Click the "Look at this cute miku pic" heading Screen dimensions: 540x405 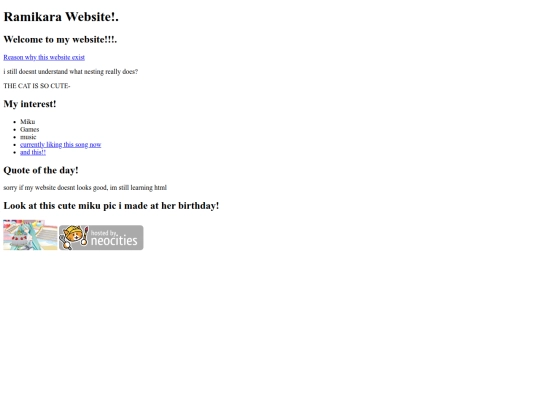[x=111, y=206]
